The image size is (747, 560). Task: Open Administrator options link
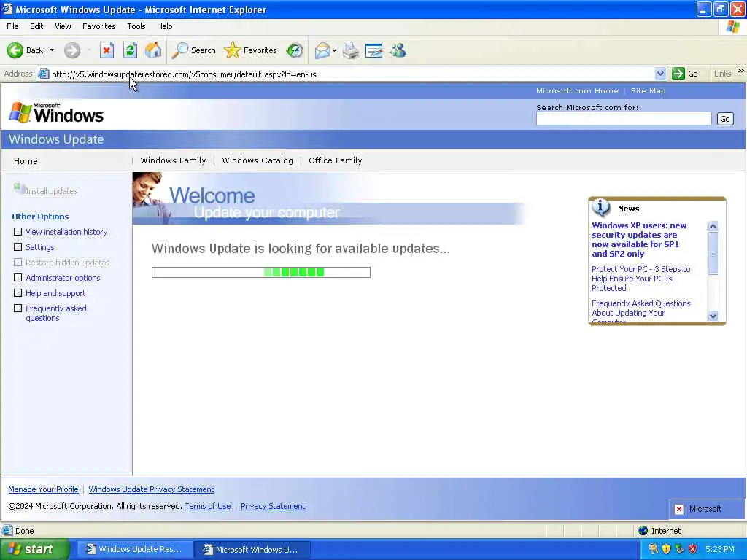click(63, 278)
